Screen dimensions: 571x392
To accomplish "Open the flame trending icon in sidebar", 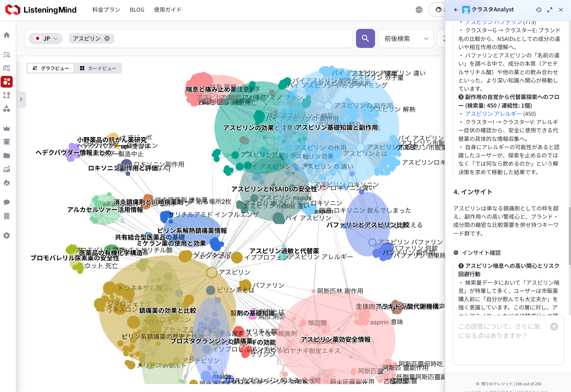I will [x=7, y=183].
